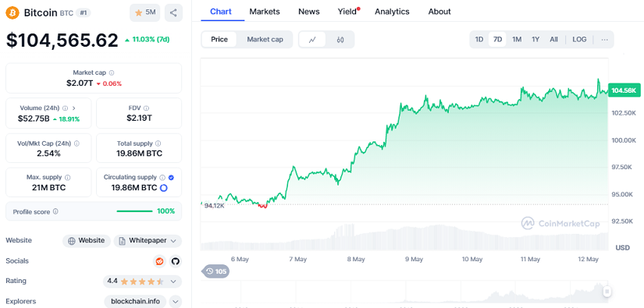
Task: Switch to line chart view
Action: coord(312,40)
